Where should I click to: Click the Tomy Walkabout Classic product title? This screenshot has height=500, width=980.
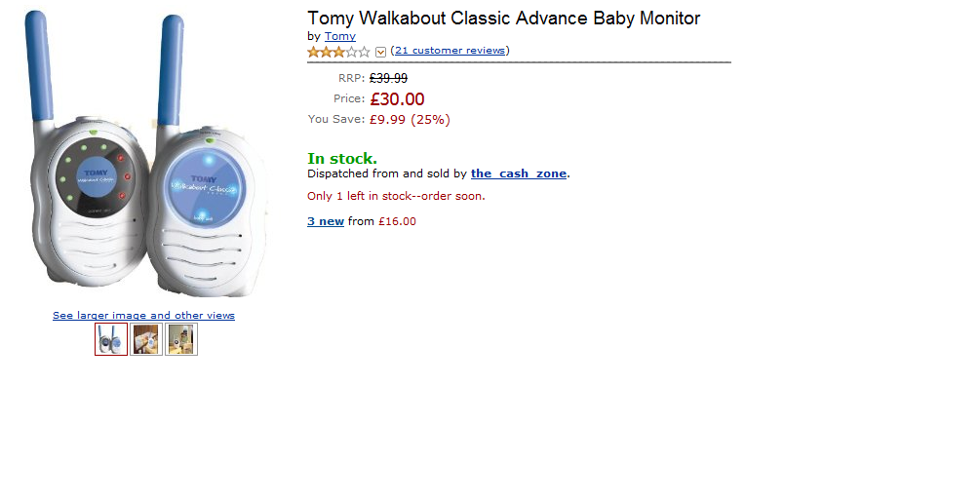tap(503, 18)
